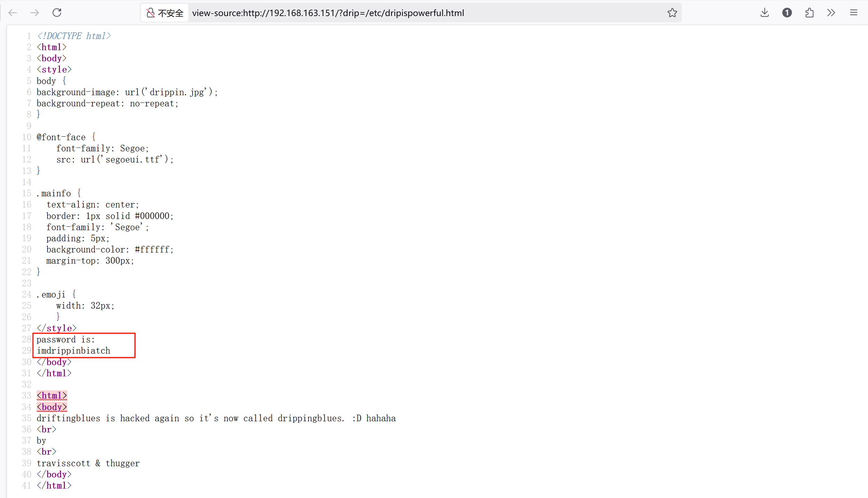Viewport: 868px width, 498px height.
Task: Click the '@font-face {' line
Action: [x=66, y=137]
